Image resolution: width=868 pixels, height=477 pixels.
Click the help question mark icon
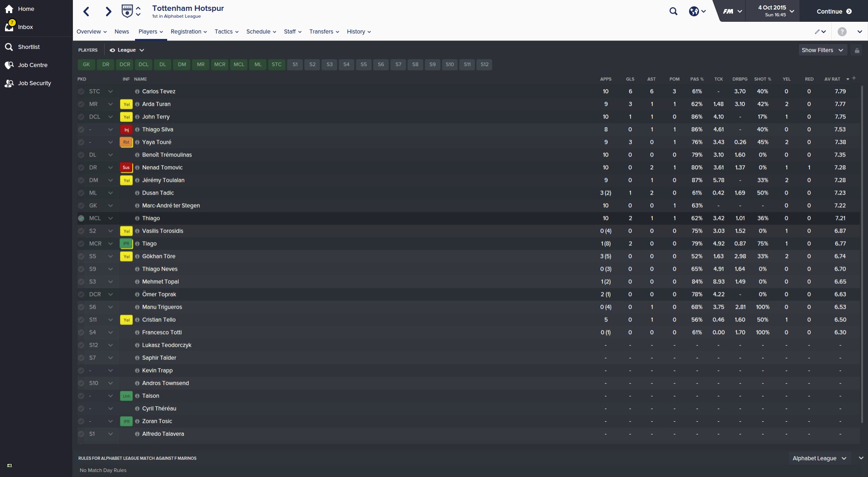pyautogui.click(x=842, y=32)
